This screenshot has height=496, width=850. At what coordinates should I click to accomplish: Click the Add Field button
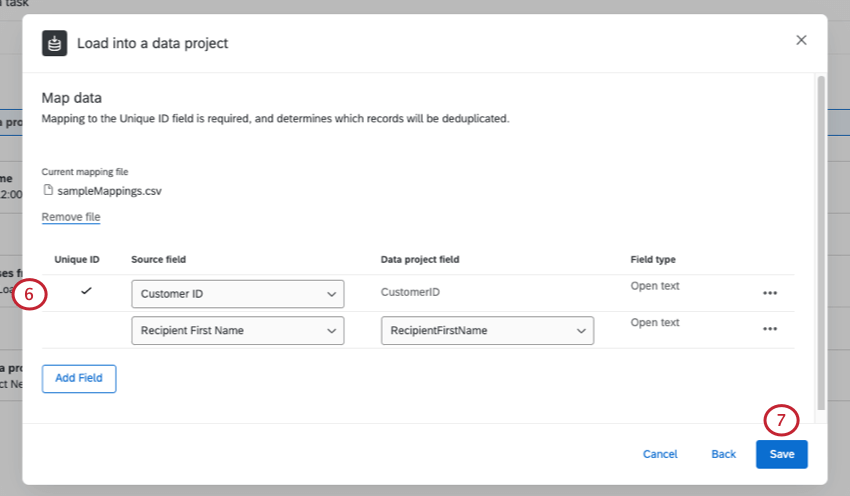(79, 379)
